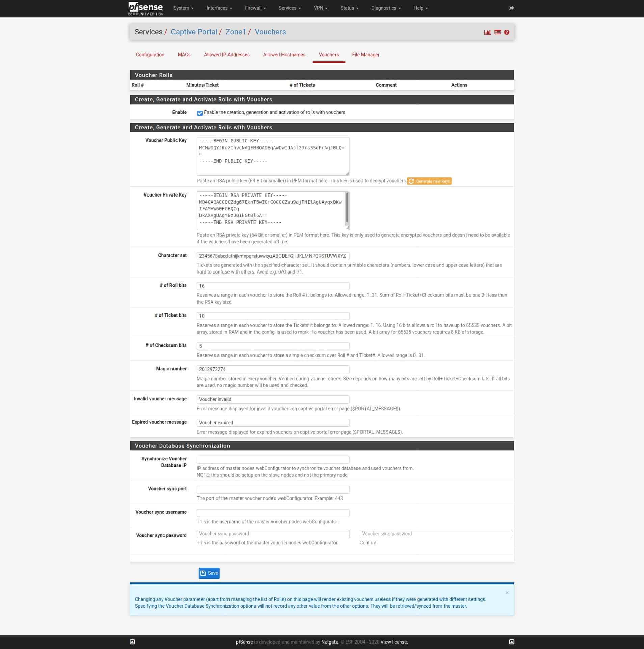Viewport: 644px width, 649px height.
Task: Click the Synchronize Voucher Database IP field
Action: click(273, 460)
